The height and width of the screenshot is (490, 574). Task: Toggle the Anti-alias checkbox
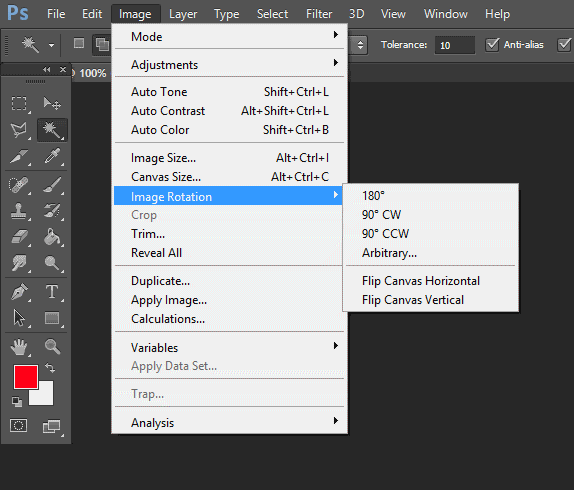click(492, 45)
